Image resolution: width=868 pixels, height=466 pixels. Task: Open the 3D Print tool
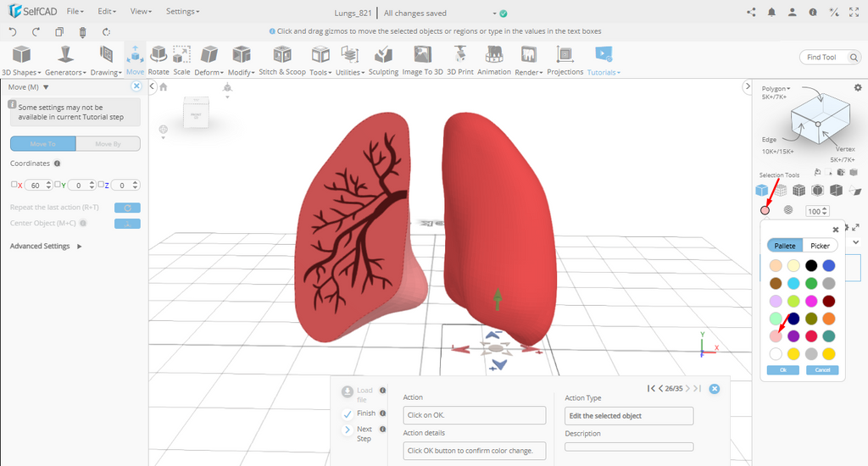pos(460,61)
